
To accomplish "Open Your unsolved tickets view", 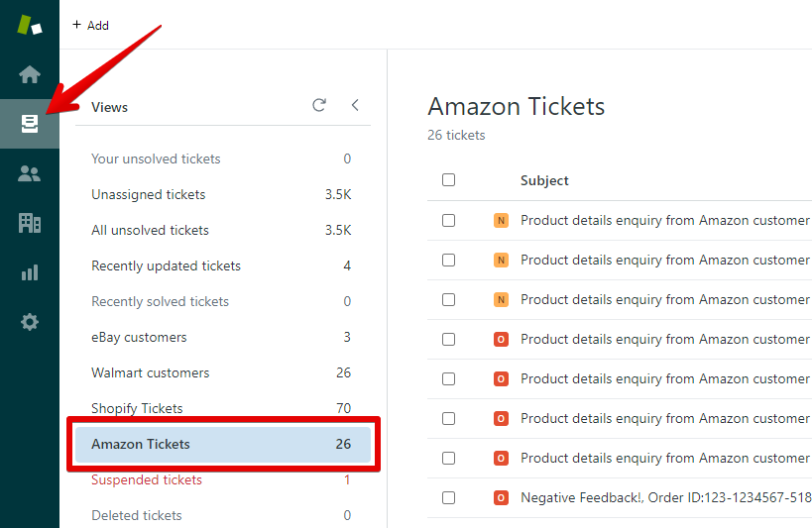I will [x=223, y=158].
